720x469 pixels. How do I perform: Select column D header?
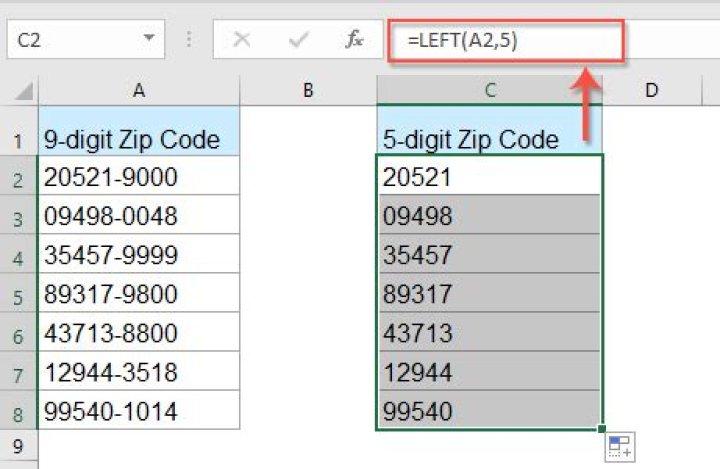point(652,90)
